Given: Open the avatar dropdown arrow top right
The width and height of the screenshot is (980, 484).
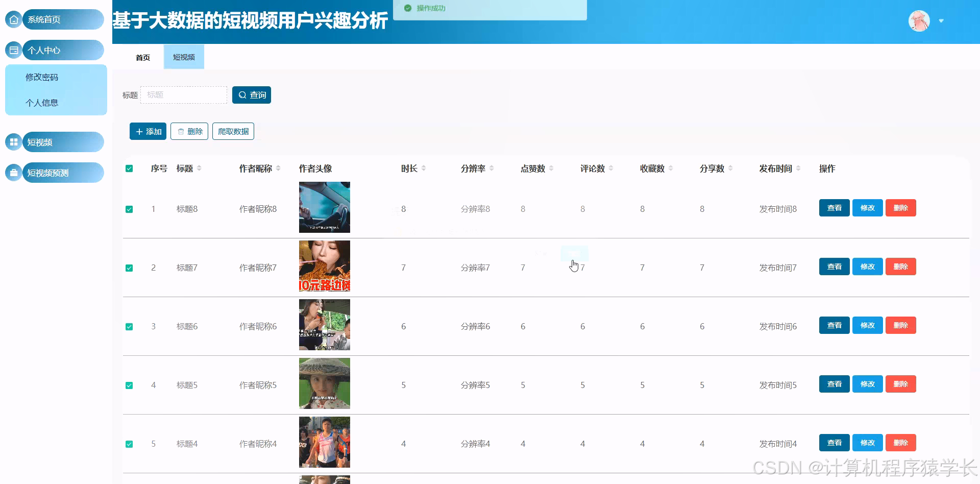Looking at the screenshot, I should coord(942,20).
